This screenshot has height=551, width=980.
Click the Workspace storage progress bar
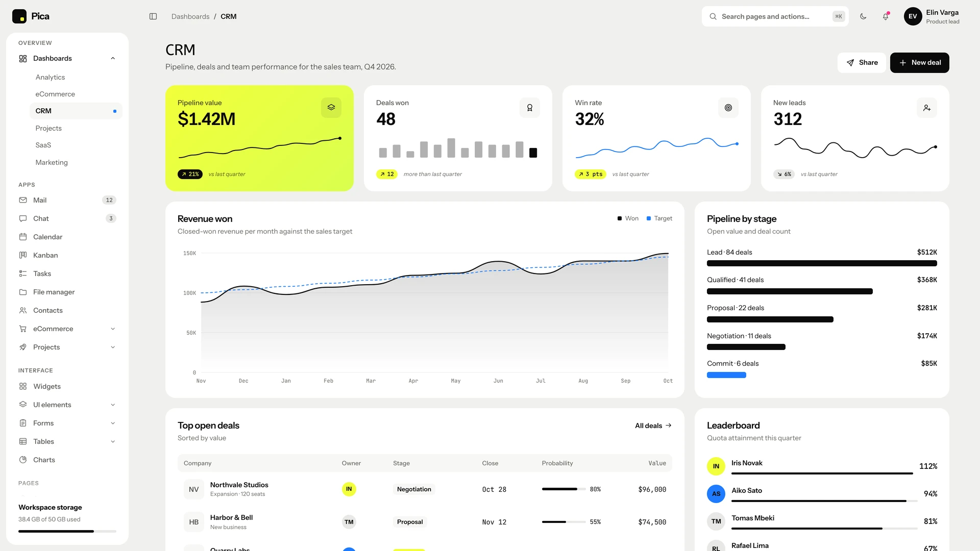coord(67,531)
